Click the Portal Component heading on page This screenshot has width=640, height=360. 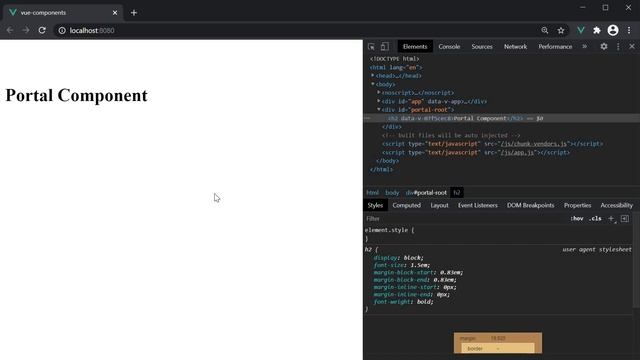[x=76, y=96]
